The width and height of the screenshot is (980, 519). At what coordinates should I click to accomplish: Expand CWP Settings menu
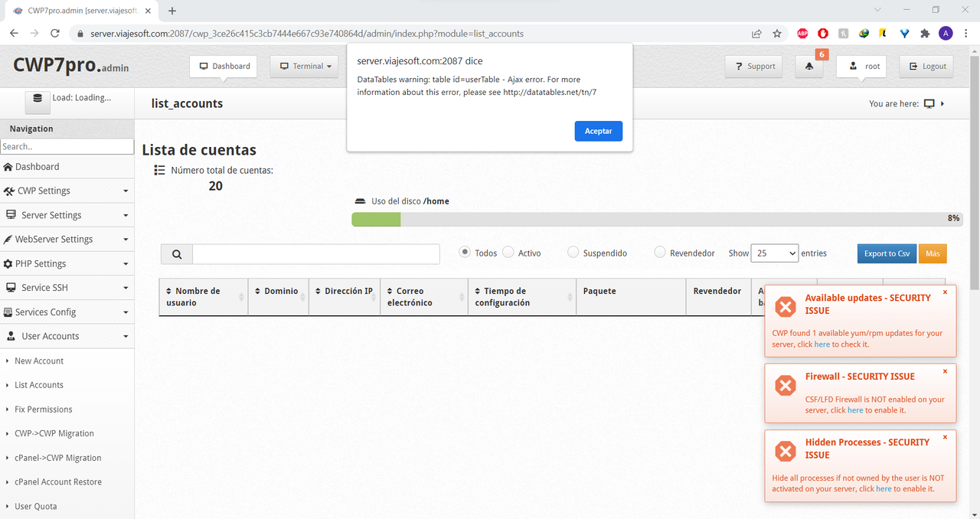click(x=67, y=191)
